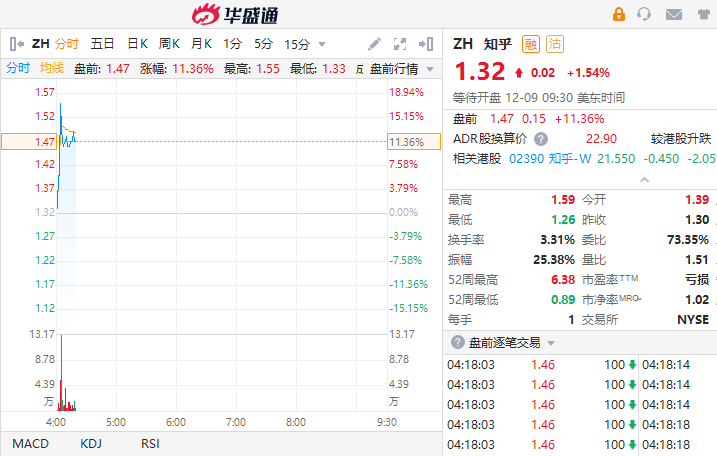This screenshot has width=717, height=456.
Task: Click the 交易所 NYSE value
Action: [693, 320]
